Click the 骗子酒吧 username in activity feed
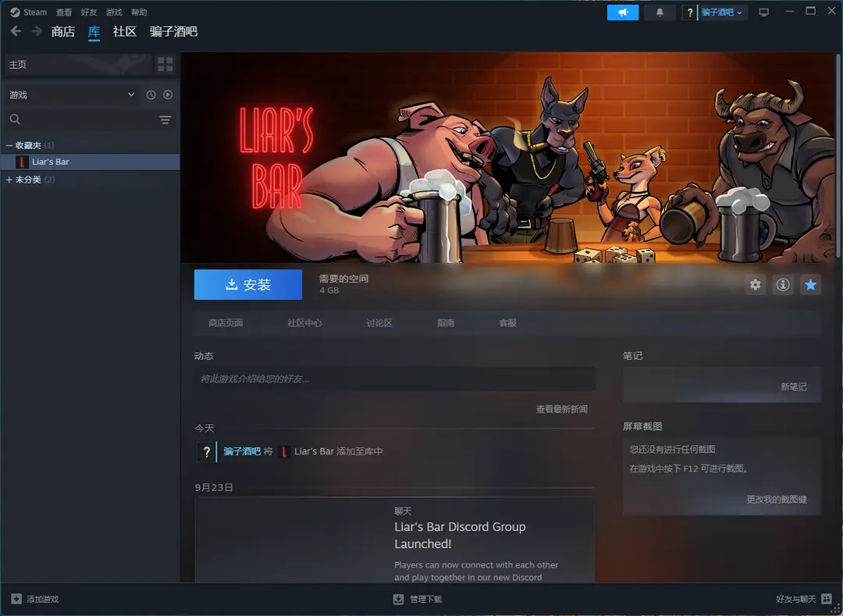Viewport: 843px width, 616px height. [242, 451]
